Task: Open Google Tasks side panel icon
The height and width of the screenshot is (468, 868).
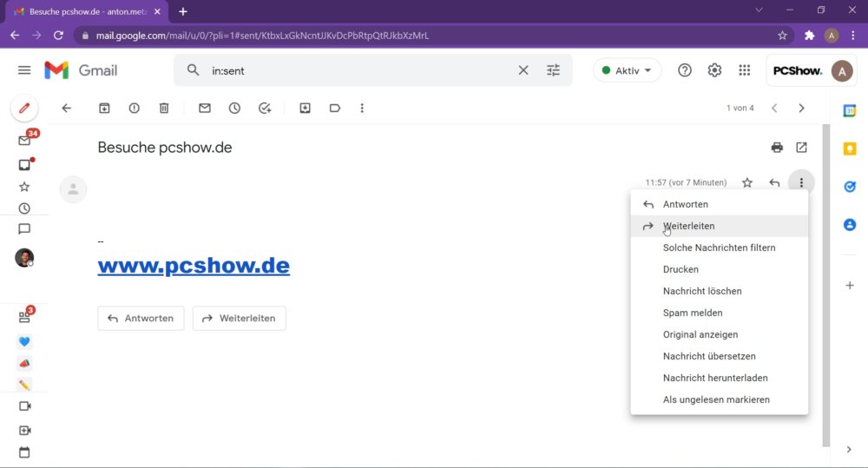Action: click(x=850, y=187)
